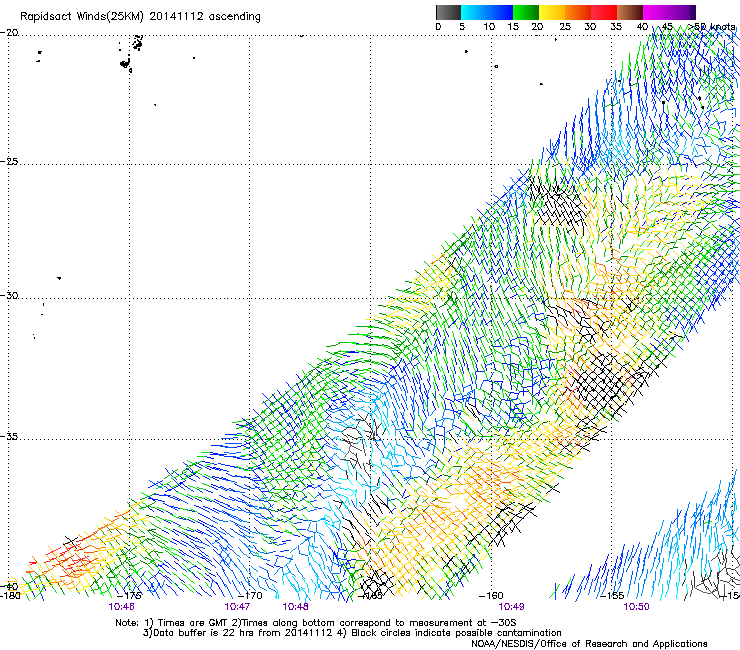Click the '-155' longitude axis label
This screenshot has width=740, height=650.
(x=612, y=596)
